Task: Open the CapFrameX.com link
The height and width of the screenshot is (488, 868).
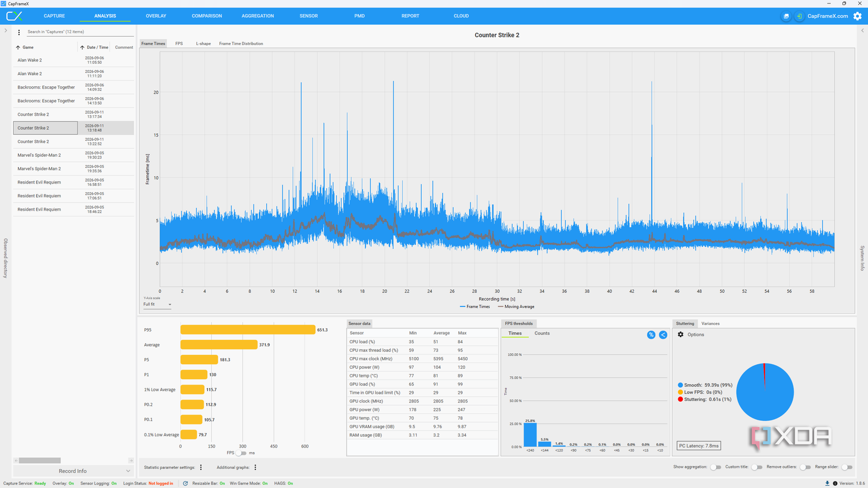Action: point(827,16)
